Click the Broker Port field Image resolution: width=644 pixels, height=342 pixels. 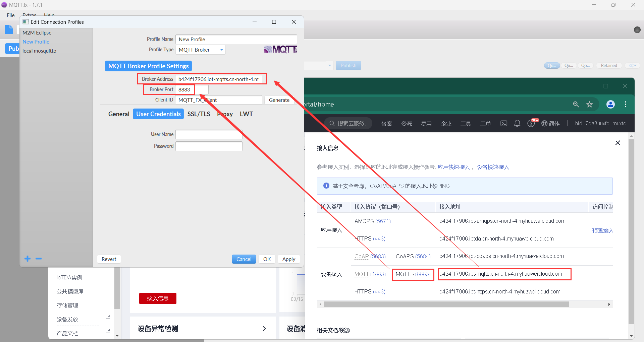pyautogui.click(x=192, y=89)
